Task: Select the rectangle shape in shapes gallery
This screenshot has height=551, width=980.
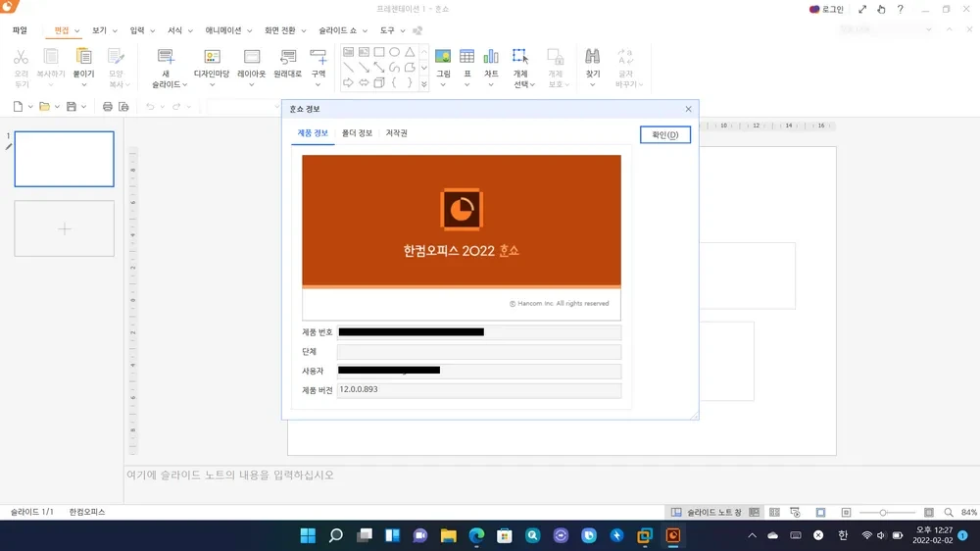Action: click(x=379, y=52)
